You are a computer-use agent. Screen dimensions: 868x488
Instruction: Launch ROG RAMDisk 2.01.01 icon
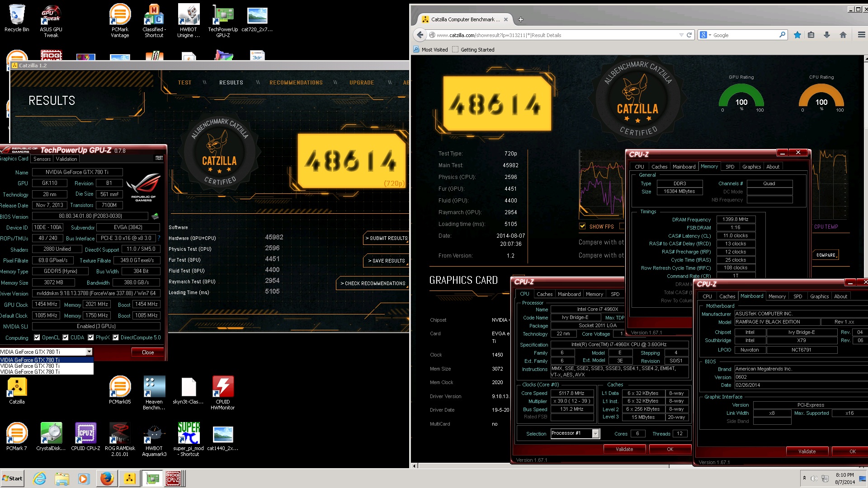pyautogui.click(x=120, y=439)
